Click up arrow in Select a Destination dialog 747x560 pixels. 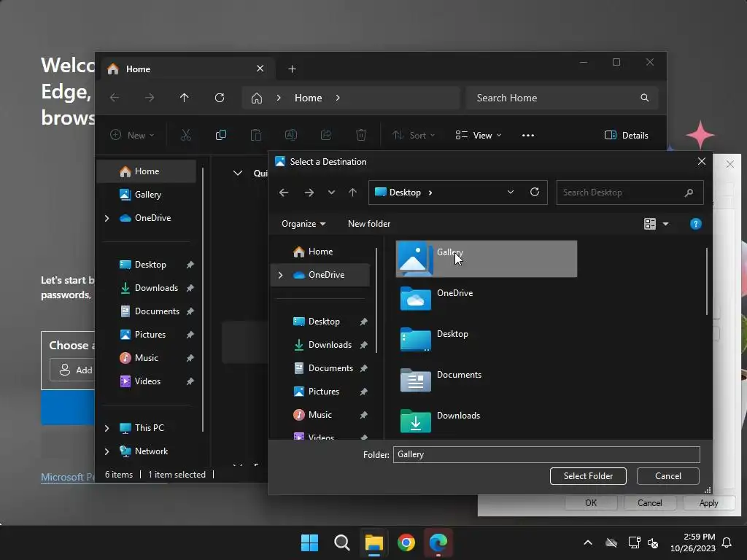(x=352, y=192)
